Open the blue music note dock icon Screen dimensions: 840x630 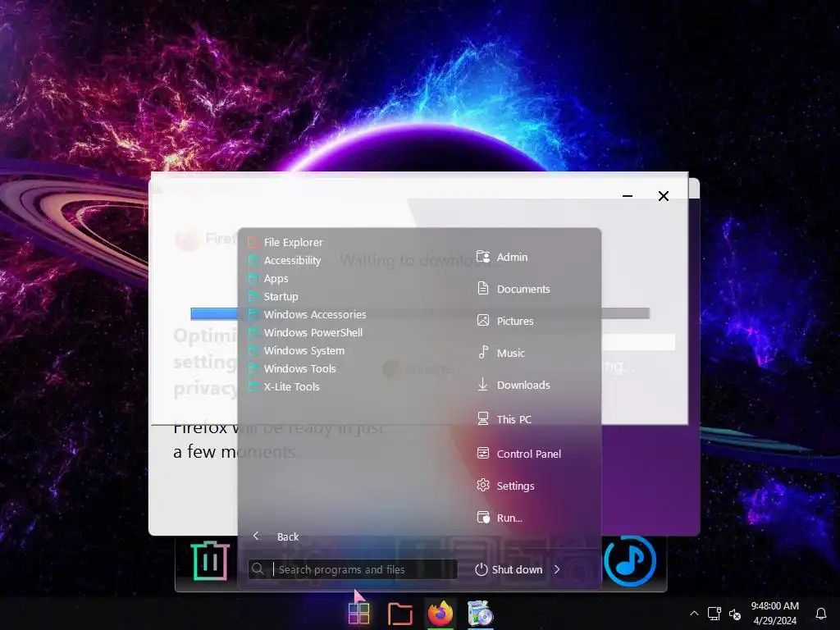tap(630, 560)
